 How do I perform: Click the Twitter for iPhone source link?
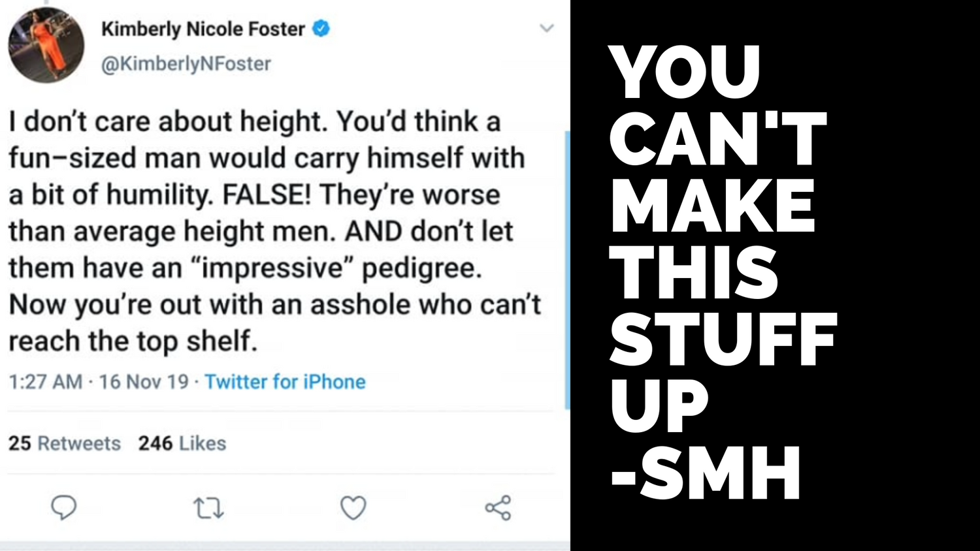tap(285, 381)
